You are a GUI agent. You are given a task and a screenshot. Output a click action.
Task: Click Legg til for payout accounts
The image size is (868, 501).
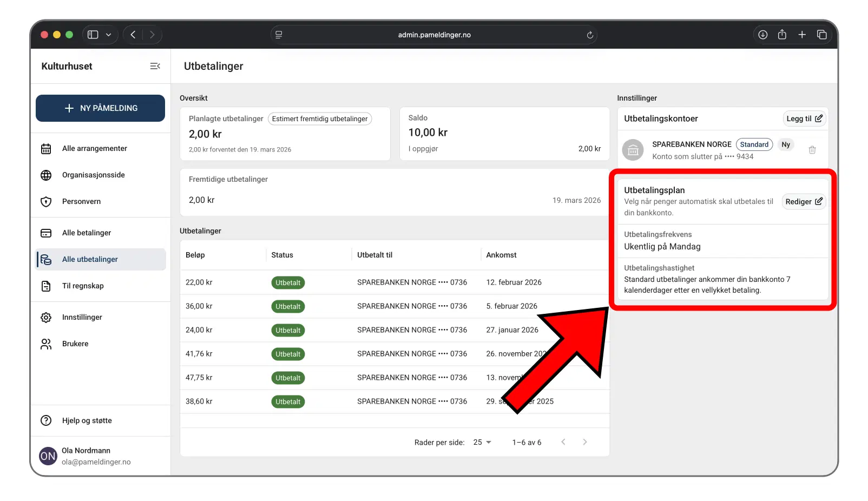pyautogui.click(x=804, y=118)
